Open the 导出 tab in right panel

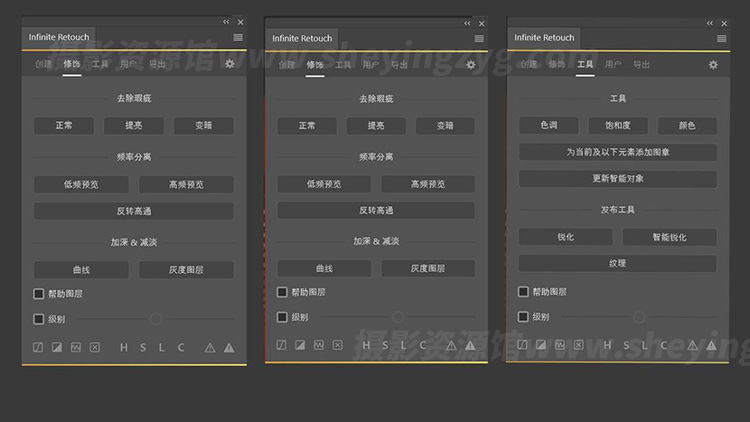click(x=641, y=64)
